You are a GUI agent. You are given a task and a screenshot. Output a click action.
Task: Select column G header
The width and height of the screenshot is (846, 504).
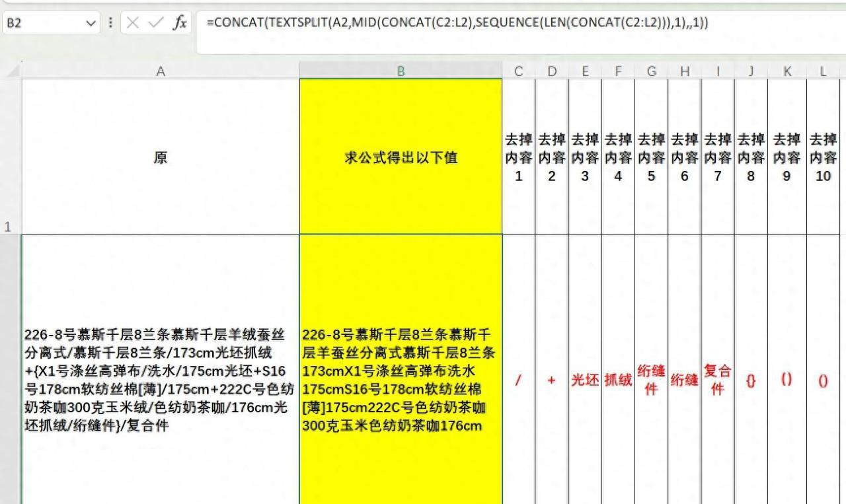click(x=652, y=71)
